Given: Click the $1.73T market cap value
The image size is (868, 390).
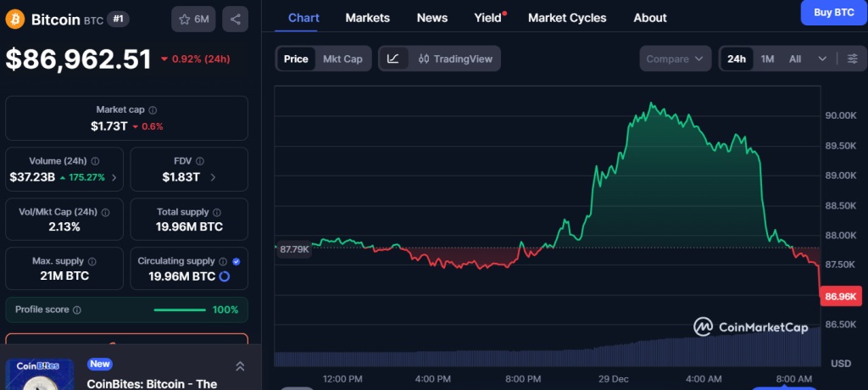Looking at the screenshot, I should (109, 126).
